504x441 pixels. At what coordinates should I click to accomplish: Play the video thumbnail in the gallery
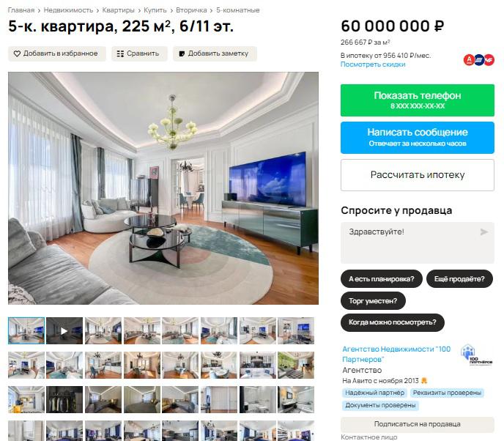point(64,331)
